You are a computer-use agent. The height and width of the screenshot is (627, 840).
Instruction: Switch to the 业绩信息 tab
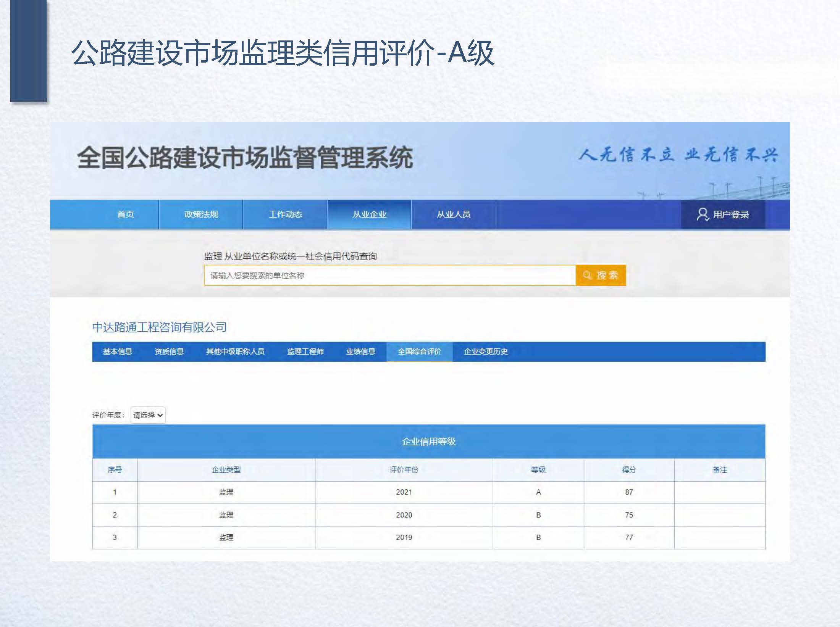360,351
